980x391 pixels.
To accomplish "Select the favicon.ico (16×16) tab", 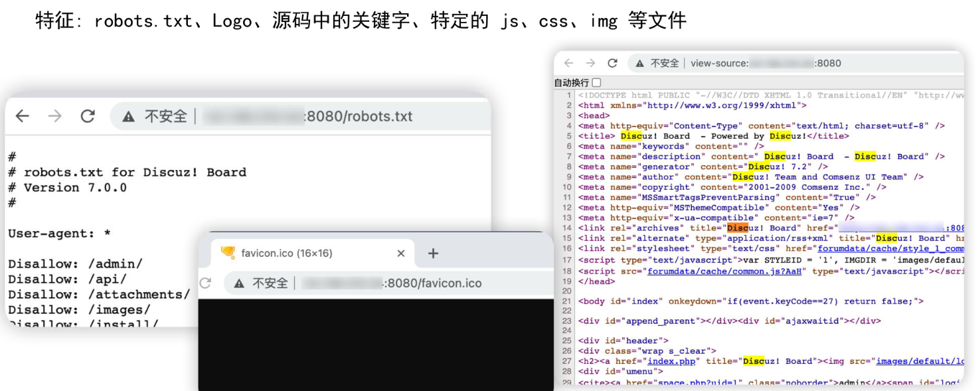I will click(286, 253).
